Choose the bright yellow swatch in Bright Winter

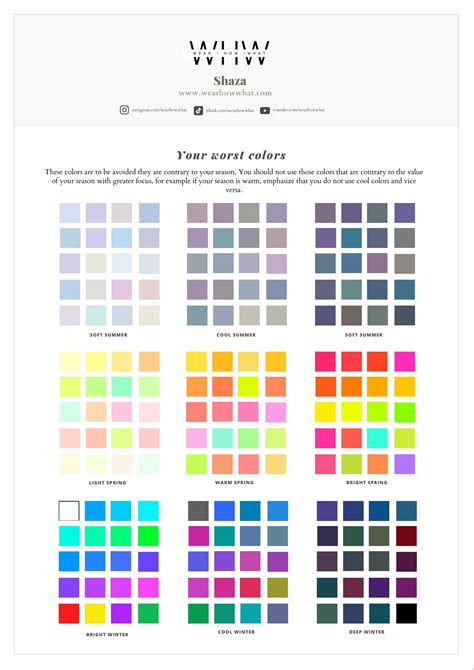(95, 613)
